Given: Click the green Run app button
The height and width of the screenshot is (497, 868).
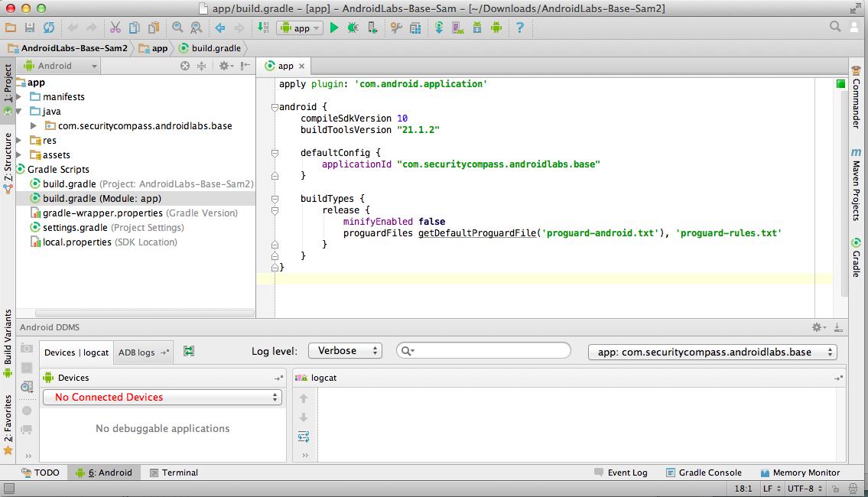Looking at the screenshot, I should [x=333, y=28].
